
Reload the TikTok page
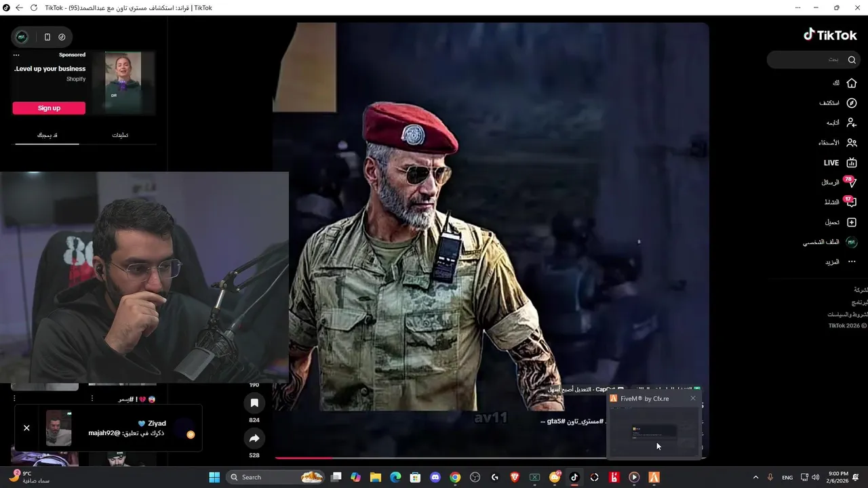34,8
